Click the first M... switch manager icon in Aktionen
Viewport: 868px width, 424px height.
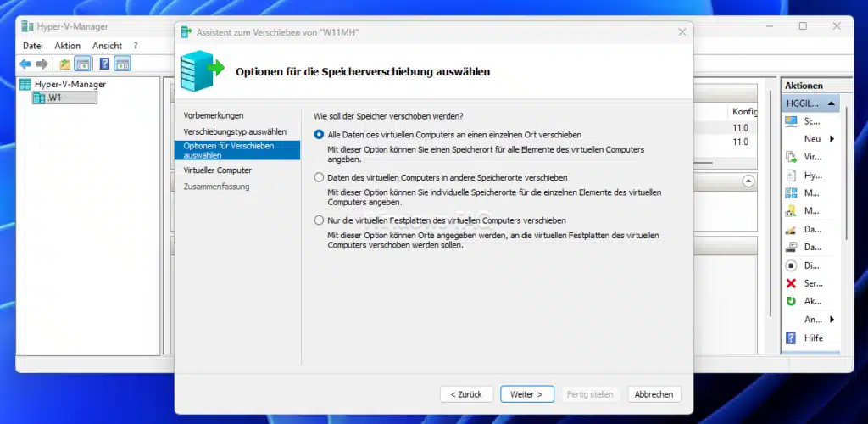coord(791,193)
